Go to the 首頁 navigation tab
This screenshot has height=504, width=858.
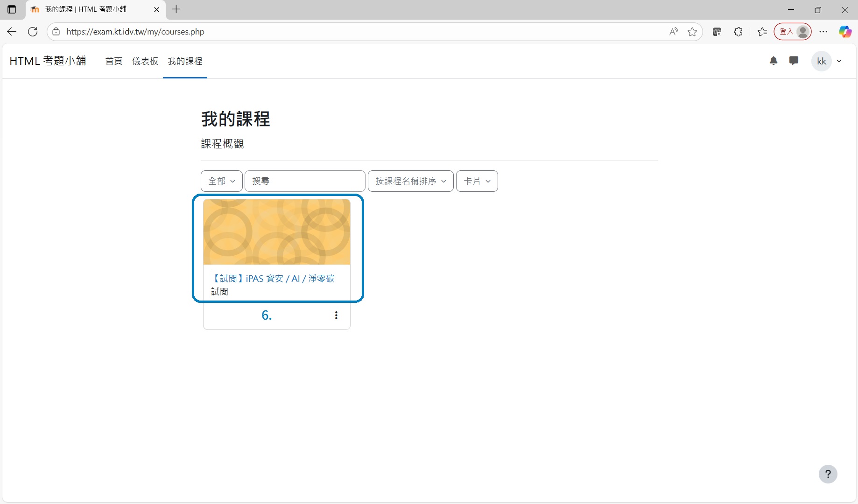pos(114,61)
